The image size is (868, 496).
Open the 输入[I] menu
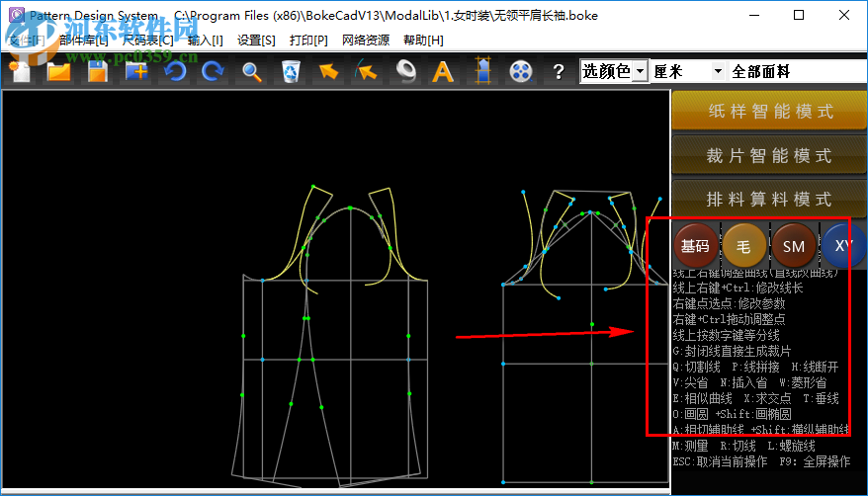(x=206, y=41)
